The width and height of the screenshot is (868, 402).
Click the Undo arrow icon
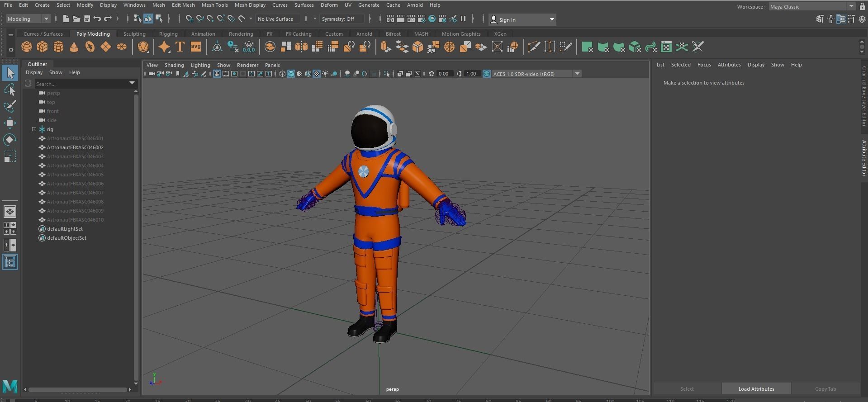pyautogui.click(x=97, y=19)
